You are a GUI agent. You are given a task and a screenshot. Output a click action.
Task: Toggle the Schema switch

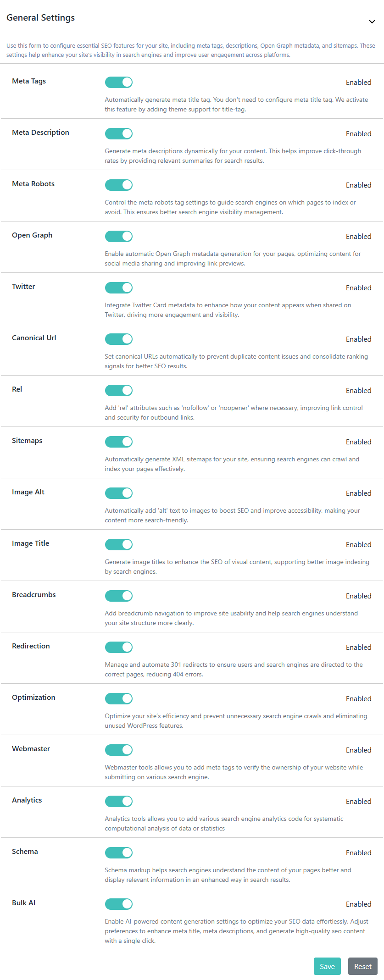[119, 853]
